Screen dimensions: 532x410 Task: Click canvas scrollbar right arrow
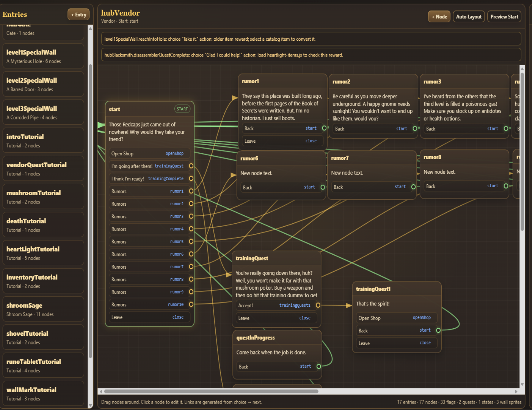(516, 391)
